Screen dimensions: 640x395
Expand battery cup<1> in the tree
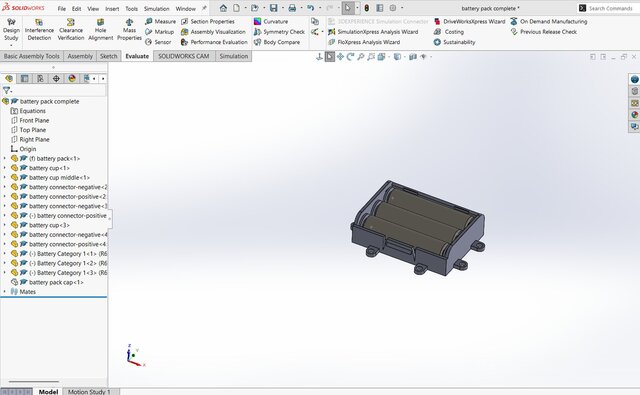point(4,168)
